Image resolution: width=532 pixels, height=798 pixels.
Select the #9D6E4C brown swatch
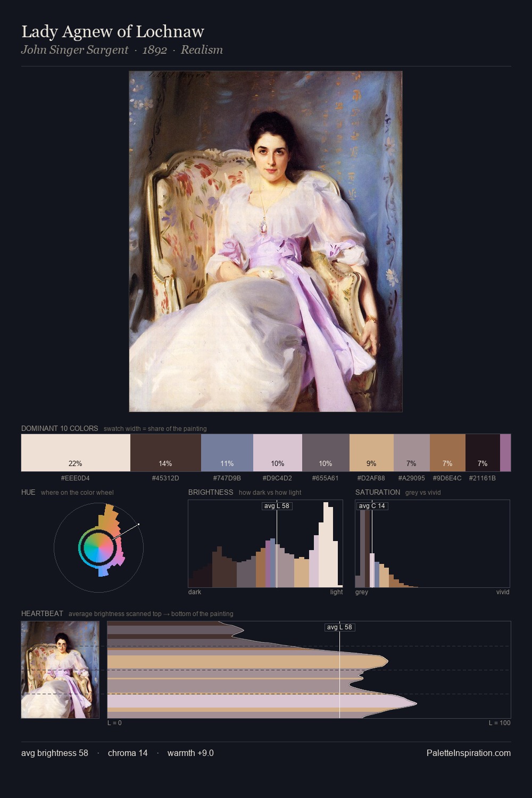point(447,453)
